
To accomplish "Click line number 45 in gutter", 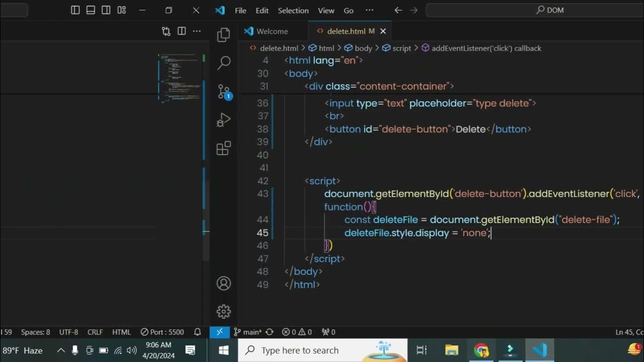I will [262, 233].
